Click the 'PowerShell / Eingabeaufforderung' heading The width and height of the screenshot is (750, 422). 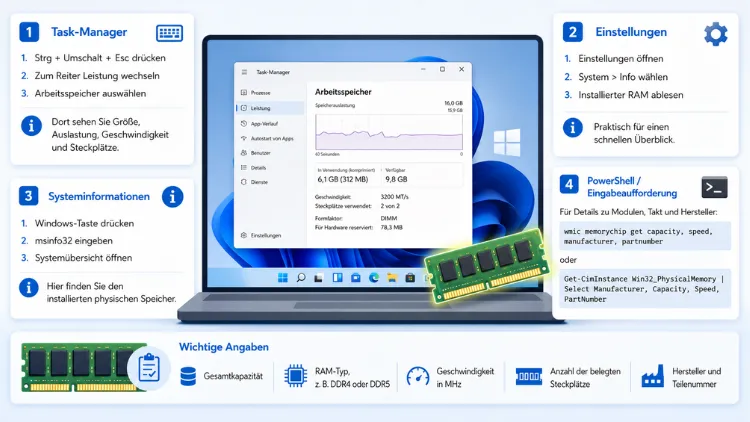[x=632, y=187]
